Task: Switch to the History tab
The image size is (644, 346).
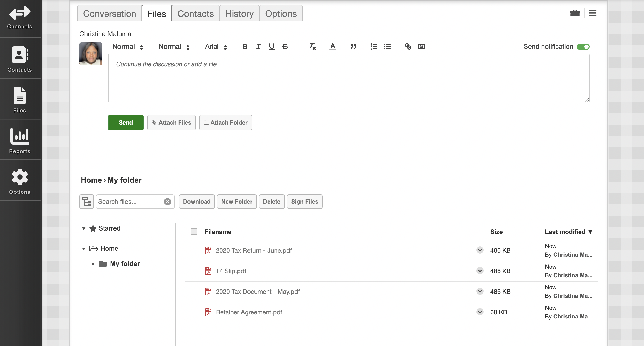Action: click(x=239, y=13)
